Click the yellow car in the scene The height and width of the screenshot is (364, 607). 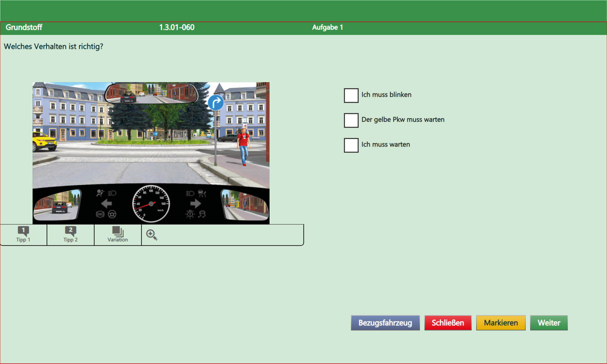point(44,141)
